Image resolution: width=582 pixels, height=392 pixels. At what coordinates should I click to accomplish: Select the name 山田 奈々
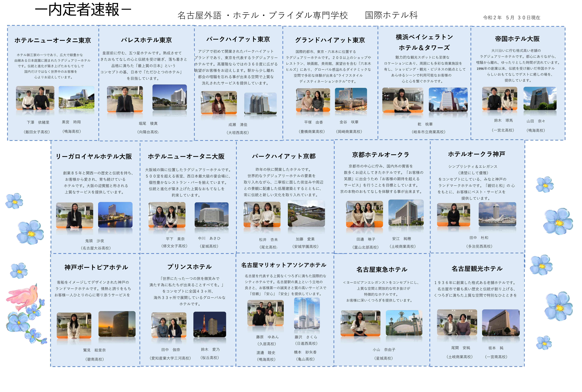(536, 121)
